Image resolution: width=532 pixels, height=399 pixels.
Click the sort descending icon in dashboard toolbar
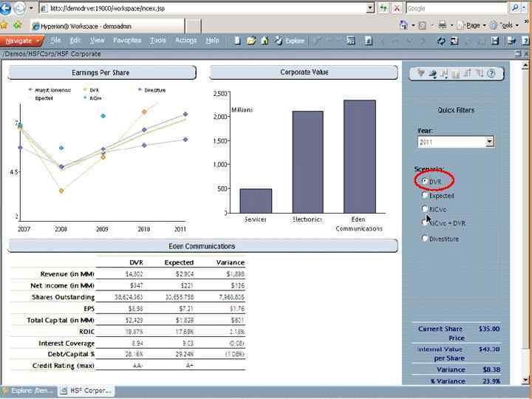(x=480, y=73)
